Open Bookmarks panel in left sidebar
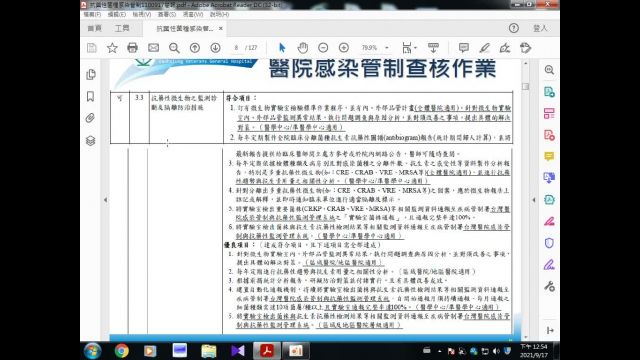The height and width of the screenshot is (360, 640). (x=91, y=96)
